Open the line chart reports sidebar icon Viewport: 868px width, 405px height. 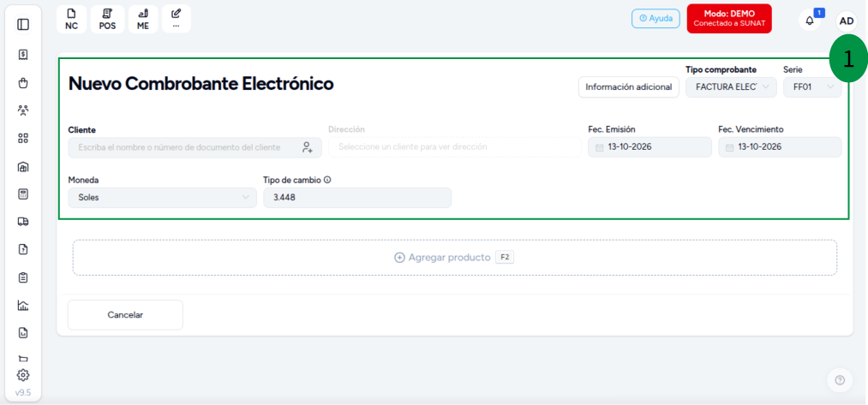22,305
